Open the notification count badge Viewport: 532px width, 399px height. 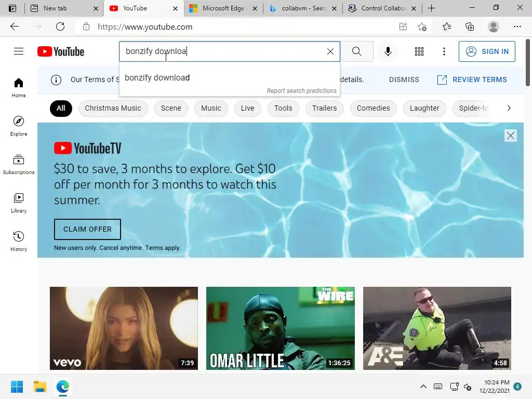pyautogui.click(x=517, y=387)
